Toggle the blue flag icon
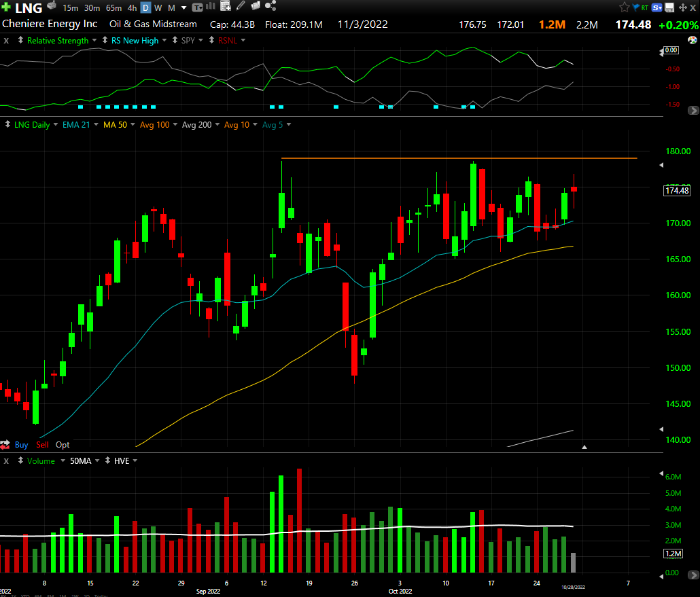This screenshot has height=597, width=700. tap(635, 7)
